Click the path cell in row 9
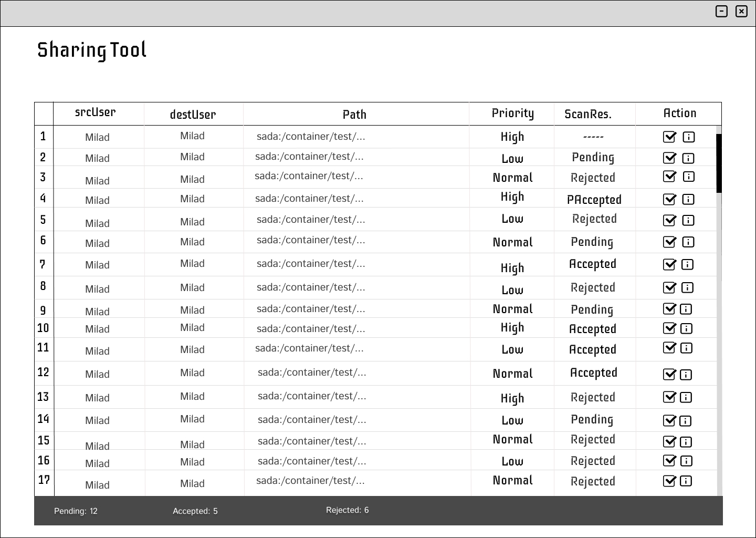The image size is (756, 538). pos(311,309)
